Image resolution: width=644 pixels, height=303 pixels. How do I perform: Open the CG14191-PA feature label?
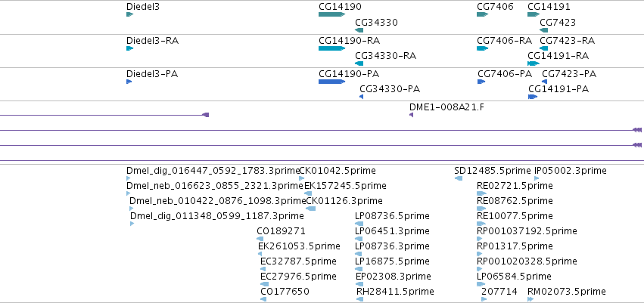[558, 89]
